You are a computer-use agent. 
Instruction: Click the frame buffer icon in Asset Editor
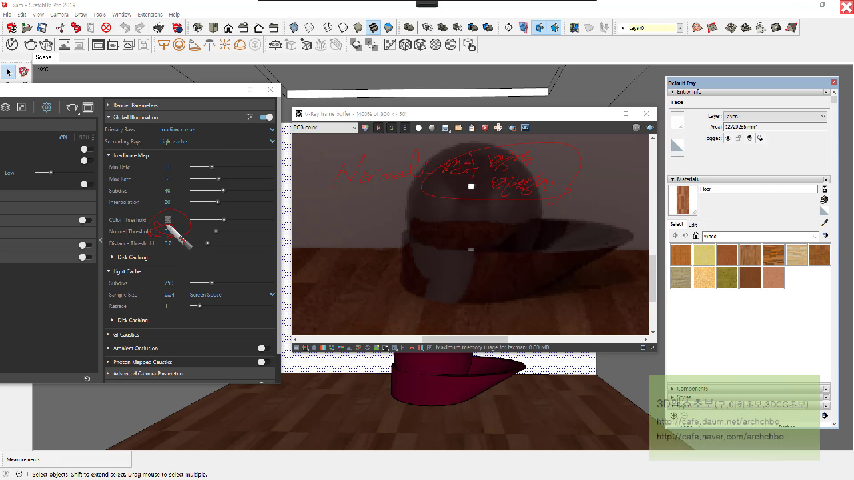click(88, 107)
